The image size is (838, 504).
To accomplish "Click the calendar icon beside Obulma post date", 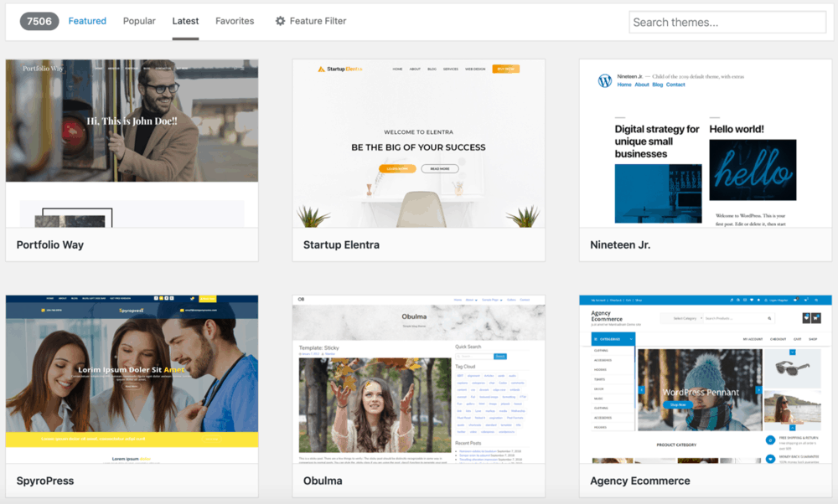I will (x=300, y=353).
